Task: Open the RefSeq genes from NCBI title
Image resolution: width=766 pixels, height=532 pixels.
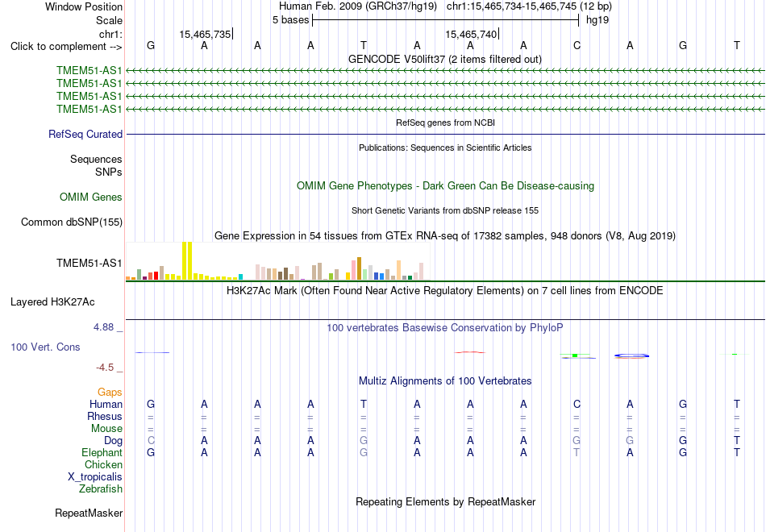Action: tap(446, 123)
